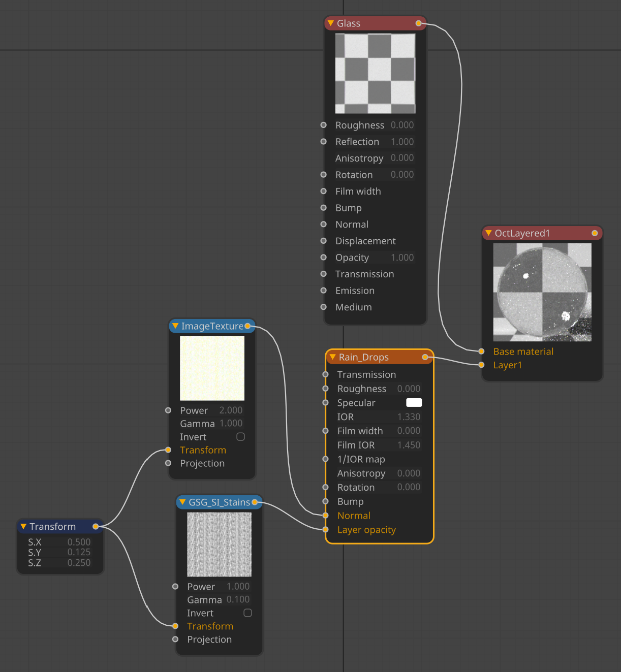621x672 pixels.
Task: Click the Rain_Drops node output port
Action: pos(425,357)
